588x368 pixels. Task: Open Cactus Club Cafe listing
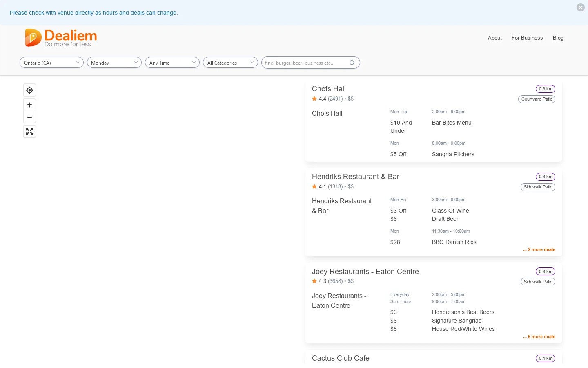click(341, 358)
